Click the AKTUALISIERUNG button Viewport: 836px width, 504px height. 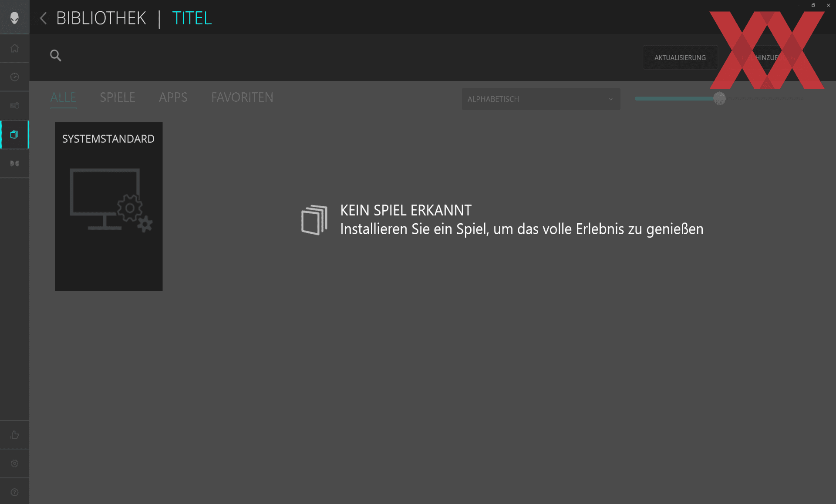[x=680, y=57]
